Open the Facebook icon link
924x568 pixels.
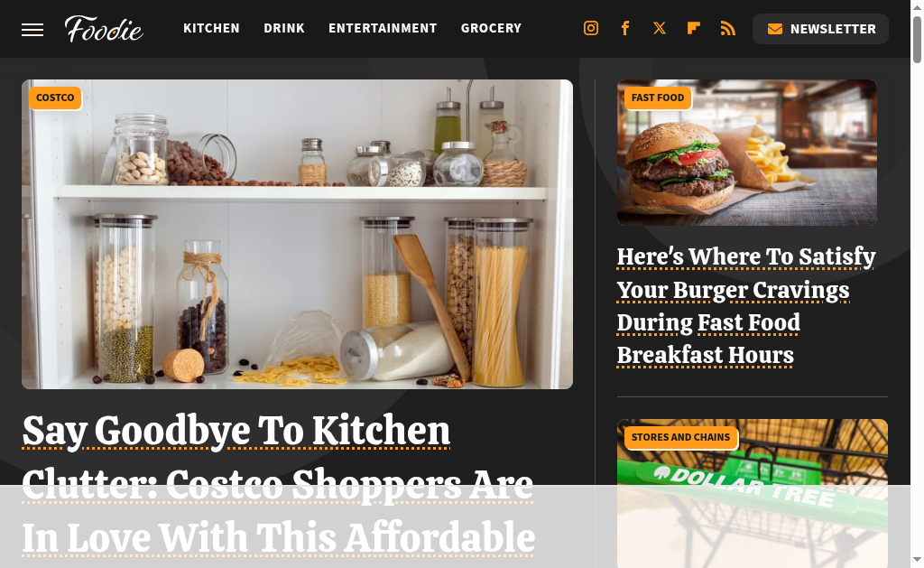pyautogui.click(x=625, y=28)
